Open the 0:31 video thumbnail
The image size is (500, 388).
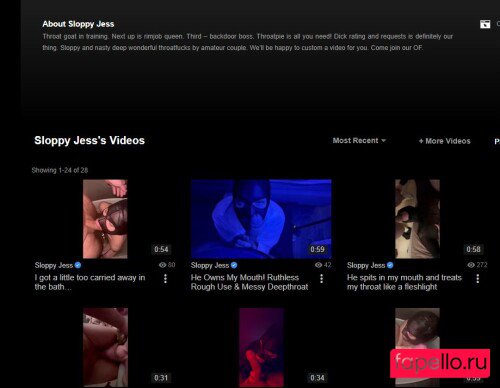tap(105, 347)
